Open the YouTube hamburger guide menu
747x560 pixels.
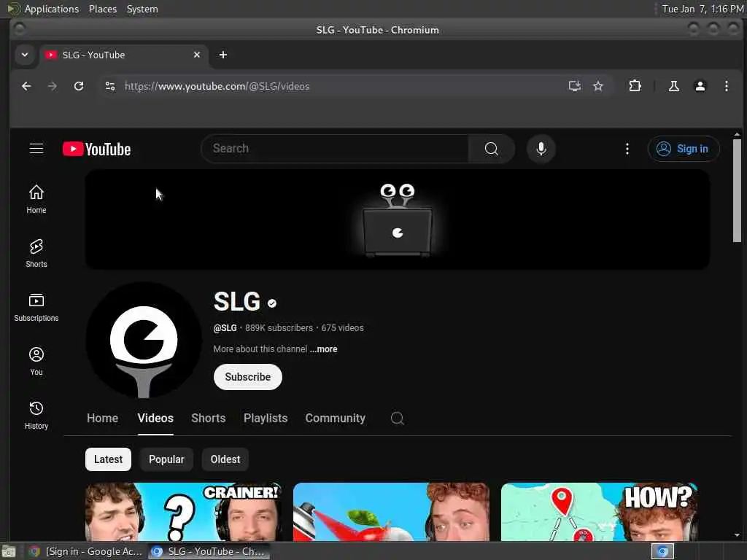pyautogui.click(x=36, y=149)
